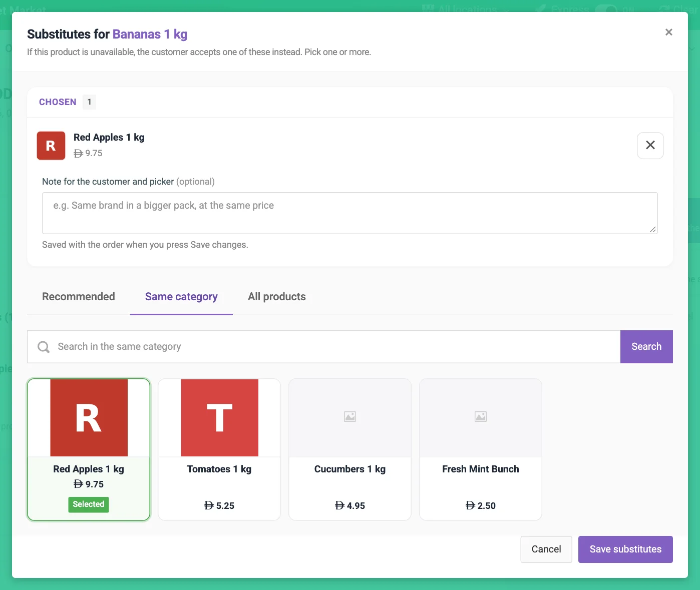Click the CHOSEN section label
The width and height of the screenshot is (700, 590).
58,102
